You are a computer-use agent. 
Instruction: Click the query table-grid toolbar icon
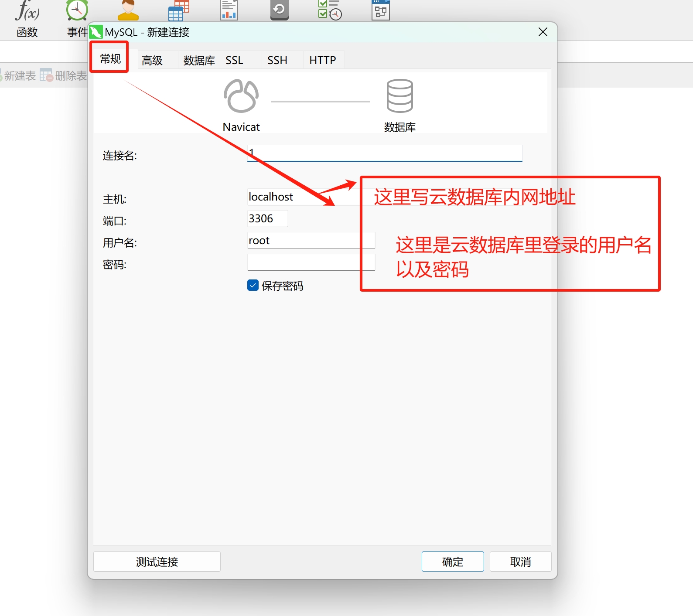click(179, 10)
